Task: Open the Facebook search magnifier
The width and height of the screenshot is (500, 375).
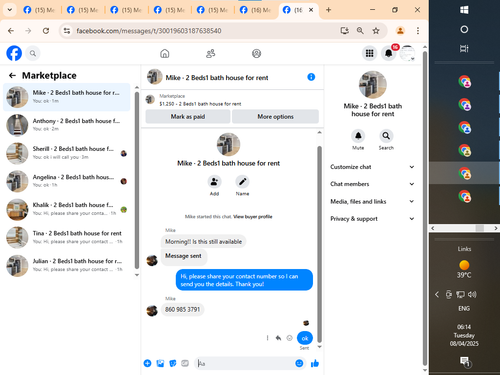Action: tap(33, 53)
